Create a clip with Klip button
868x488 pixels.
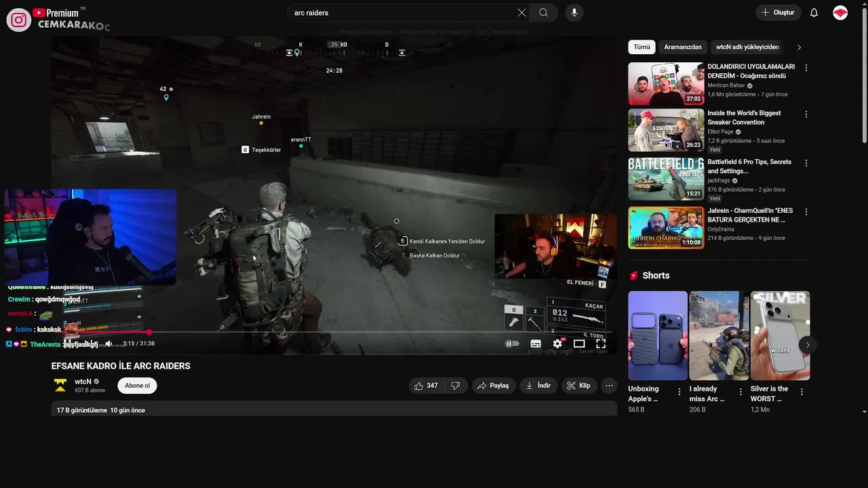click(578, 386)
